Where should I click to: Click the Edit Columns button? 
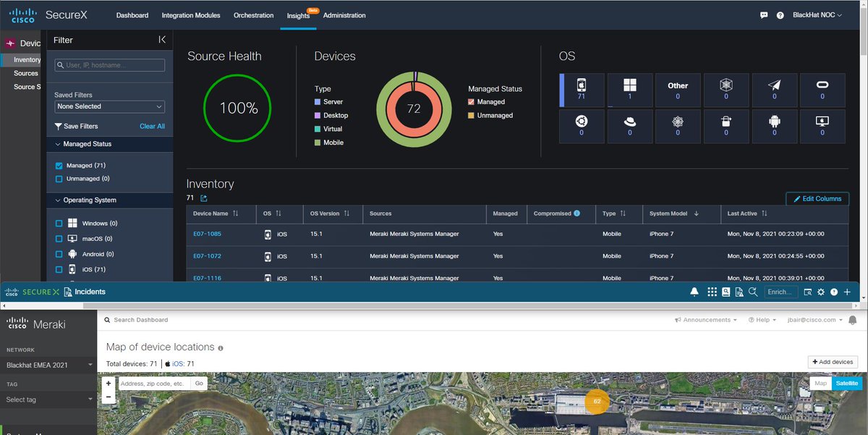[817, 198]
